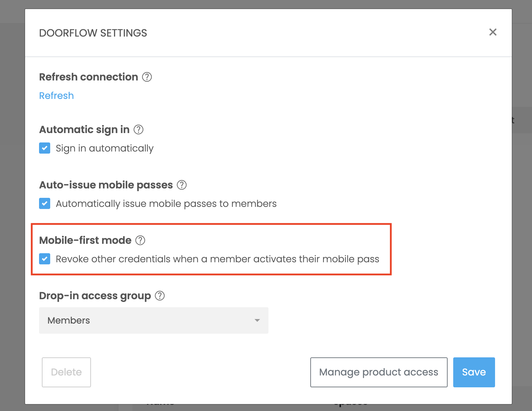The image size is (532, 411).
Task: Save the Doorflow settings
Action: (474, 372)
